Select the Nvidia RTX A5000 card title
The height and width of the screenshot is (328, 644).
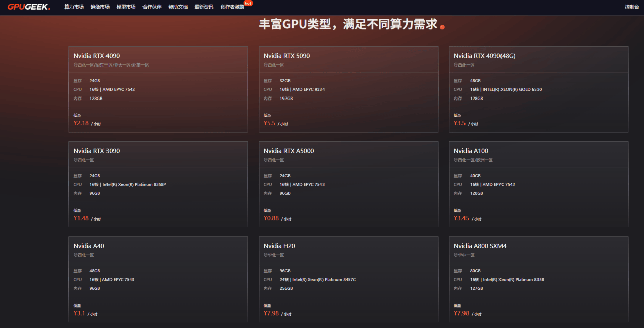[289, 151]
